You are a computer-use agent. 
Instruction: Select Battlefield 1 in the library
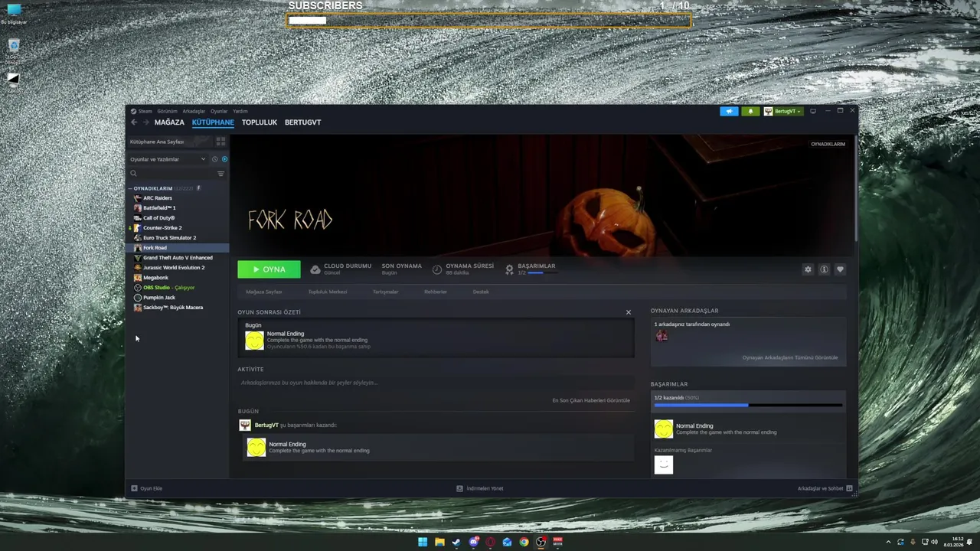(x=159, y=208)
